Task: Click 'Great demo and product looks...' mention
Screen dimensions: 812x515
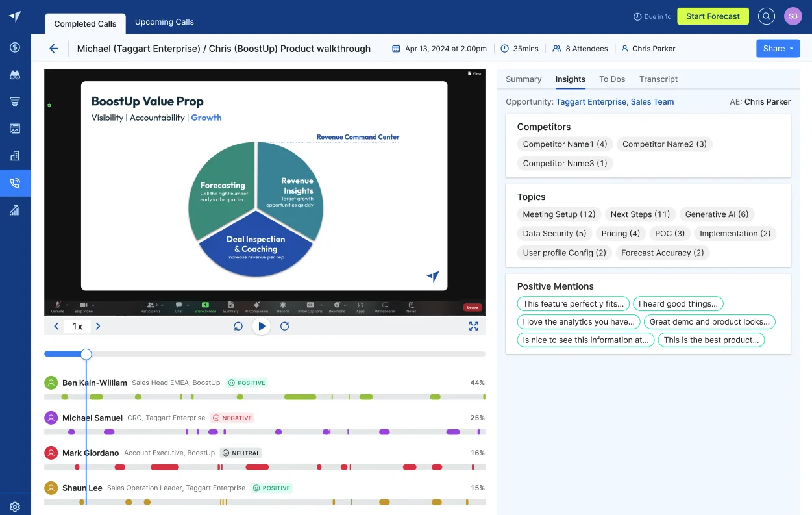Action: coord(709,322)
